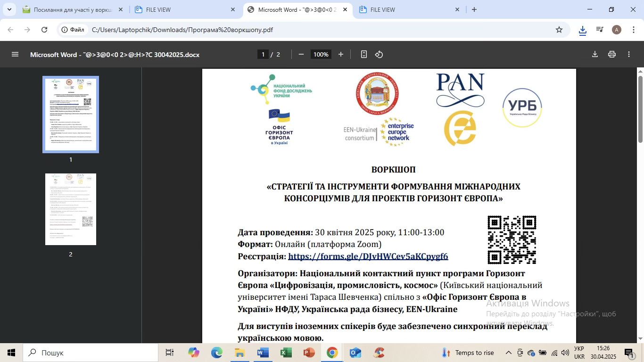Open the clock showing 15:26
644x362 pixels.
click(603, 353)
